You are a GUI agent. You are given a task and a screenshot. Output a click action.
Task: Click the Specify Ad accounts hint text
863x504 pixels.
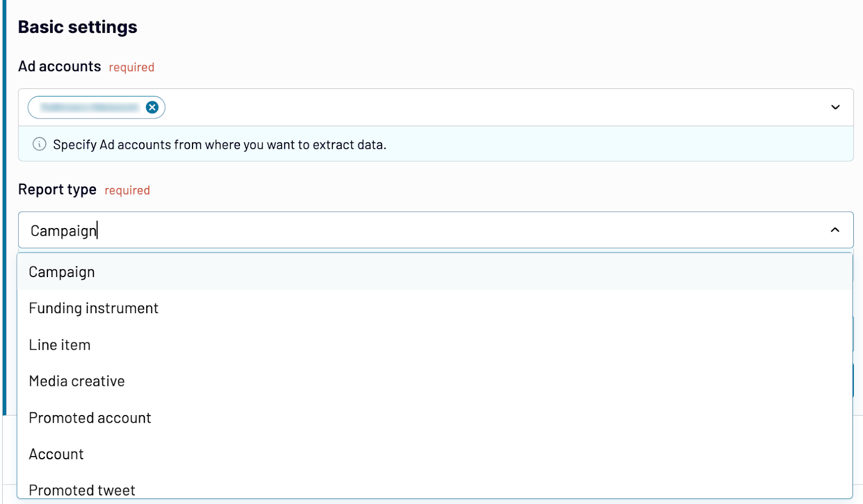[x=220, y=144]
